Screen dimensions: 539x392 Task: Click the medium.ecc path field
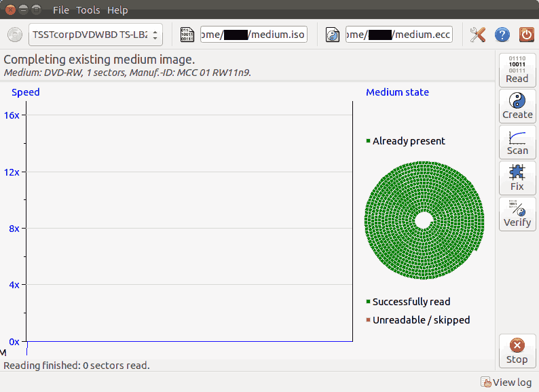click(x=398, y=35)
